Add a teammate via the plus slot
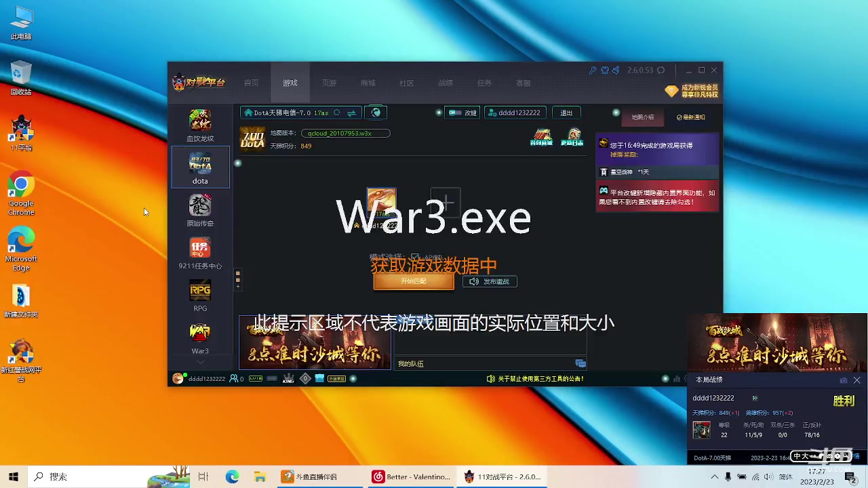The image size is (868, 488). click(446, 203)
